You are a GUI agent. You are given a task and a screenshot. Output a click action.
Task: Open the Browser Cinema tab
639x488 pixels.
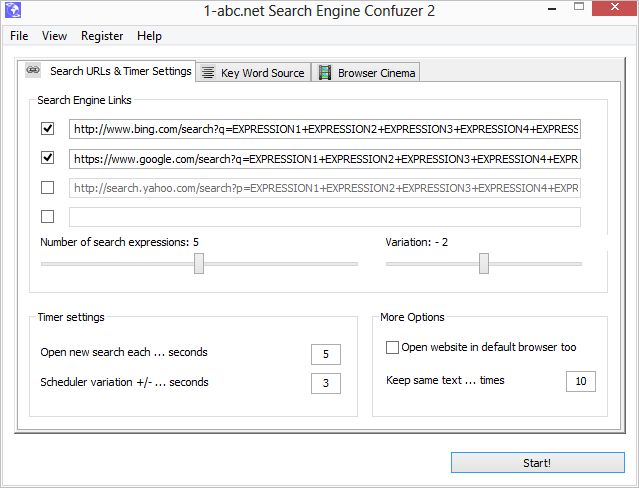click(365, 73)
